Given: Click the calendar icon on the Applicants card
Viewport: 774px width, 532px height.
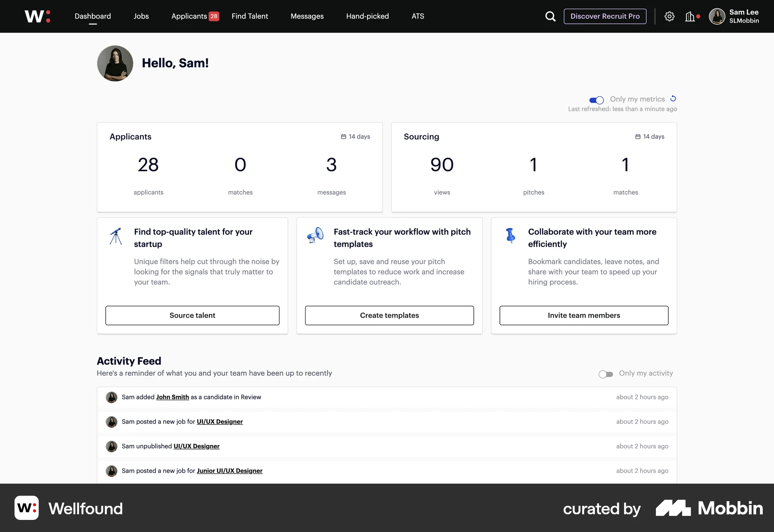Looking at the screenshot, I should [x=343, y=137].
